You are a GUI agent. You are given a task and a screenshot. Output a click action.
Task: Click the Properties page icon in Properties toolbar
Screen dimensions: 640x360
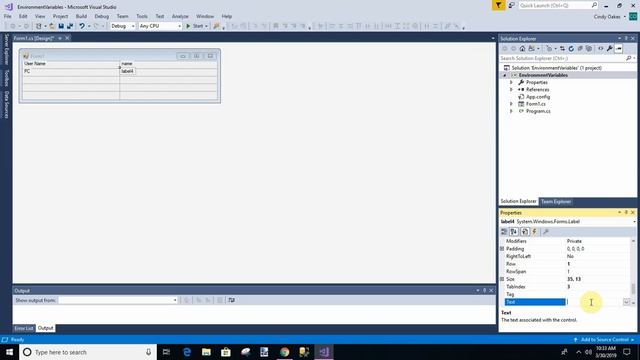point(524,232)
